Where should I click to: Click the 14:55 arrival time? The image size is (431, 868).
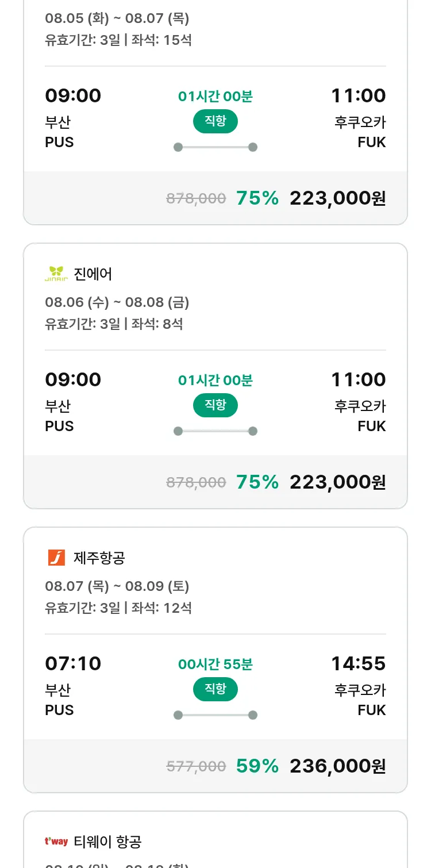pyautogui.click(x=358, y=663)
